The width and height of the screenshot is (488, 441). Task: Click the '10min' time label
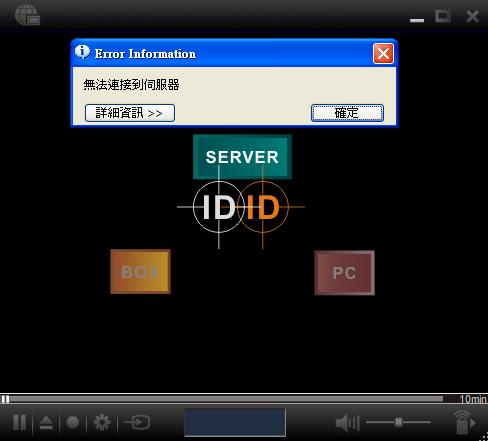point(473,399)
